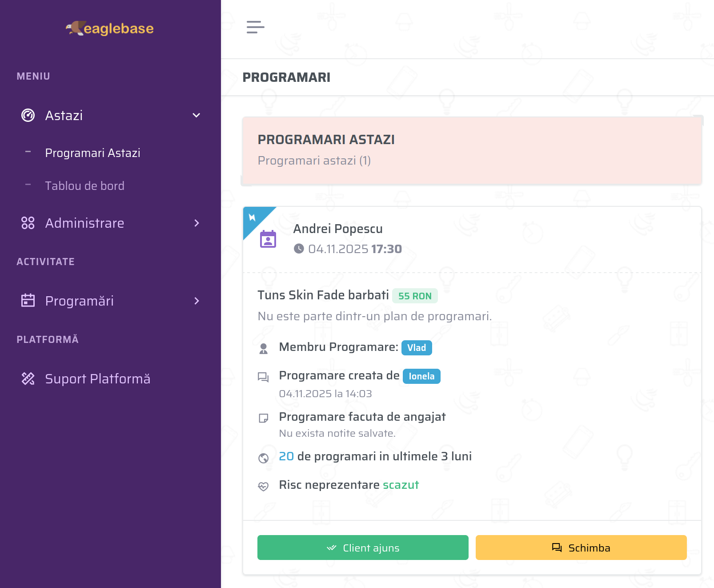Click the 55 RON price tag
714x588 pixels.
click(415, 296)
